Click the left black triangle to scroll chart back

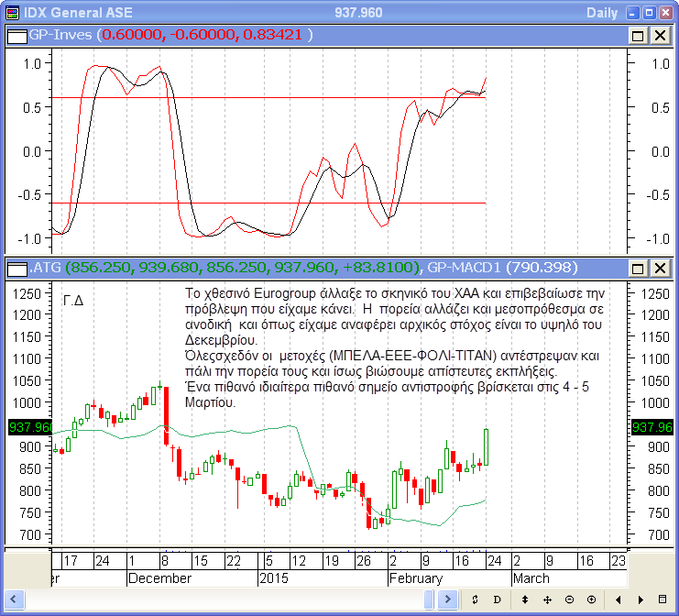point(618,599)
